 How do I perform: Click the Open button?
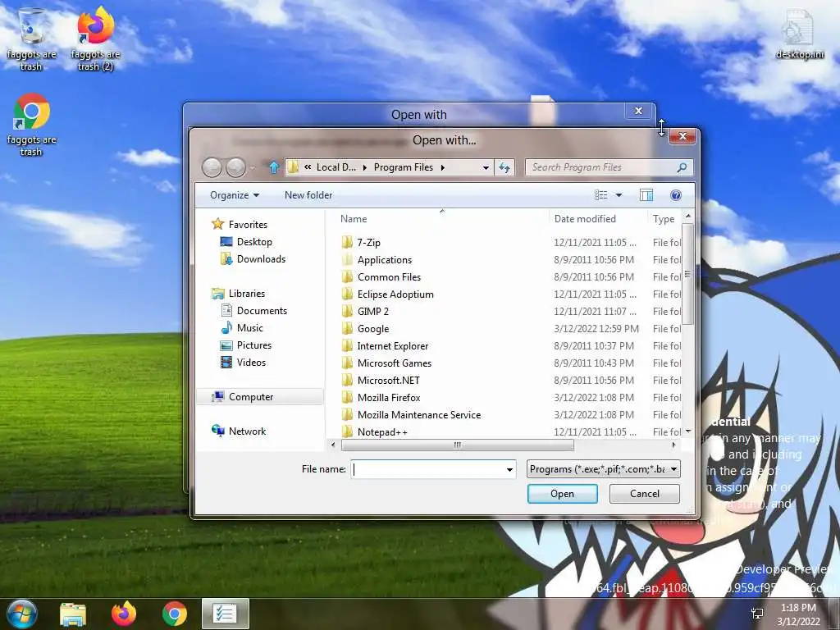pyautogui.click(x=562, y=493)
